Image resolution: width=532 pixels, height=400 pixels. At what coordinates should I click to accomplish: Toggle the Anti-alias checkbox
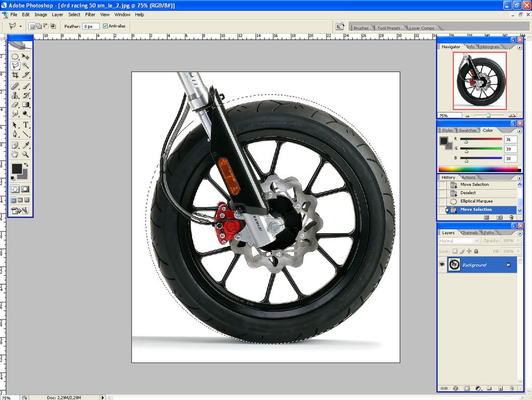coord(105,26)
